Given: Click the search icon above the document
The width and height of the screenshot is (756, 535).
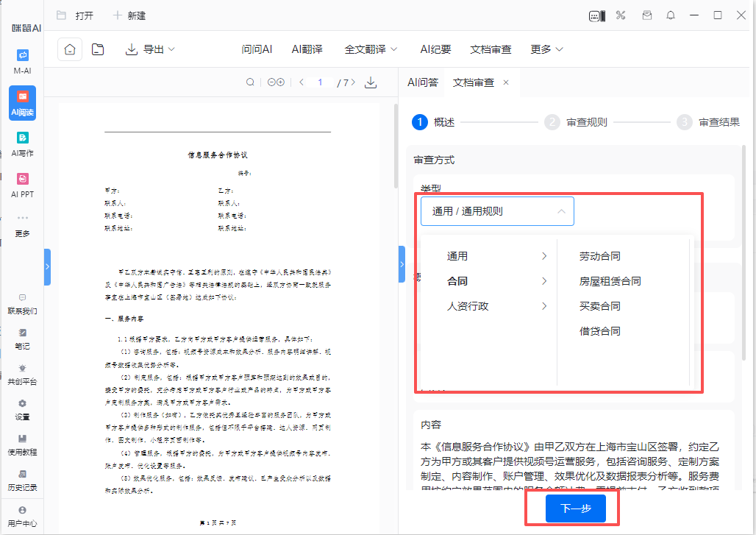Looking at the screenshot, I should click(250, 82).
